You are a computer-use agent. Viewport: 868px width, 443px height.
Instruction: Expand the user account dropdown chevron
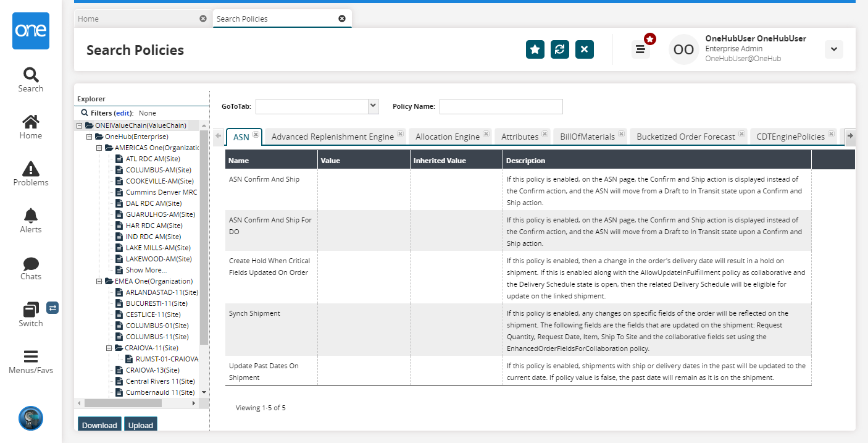(833, 49)
